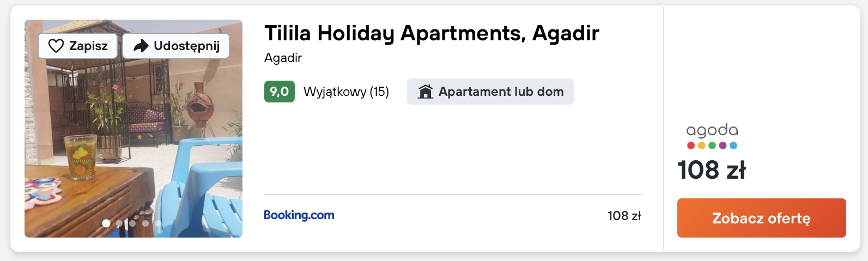
Task: Open the Wyjątkowy (15) reviews text
Action: pos(346,92)
